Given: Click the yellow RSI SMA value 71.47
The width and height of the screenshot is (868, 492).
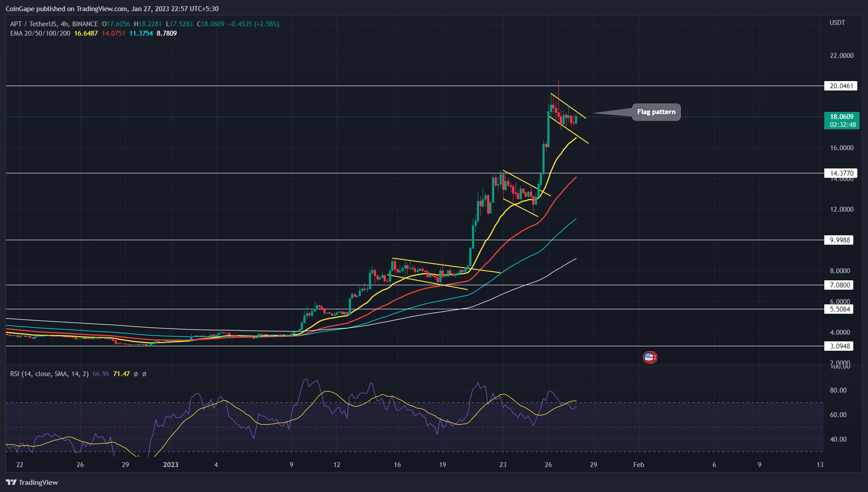Looking at the screenshot, I should tap(121, 374).
